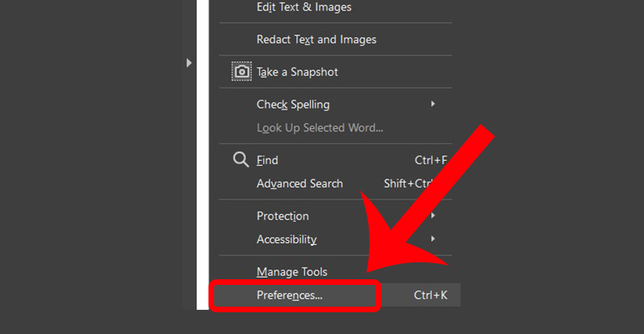
Task: Open Advanced Search from the menu
Action: click(299, 183)
